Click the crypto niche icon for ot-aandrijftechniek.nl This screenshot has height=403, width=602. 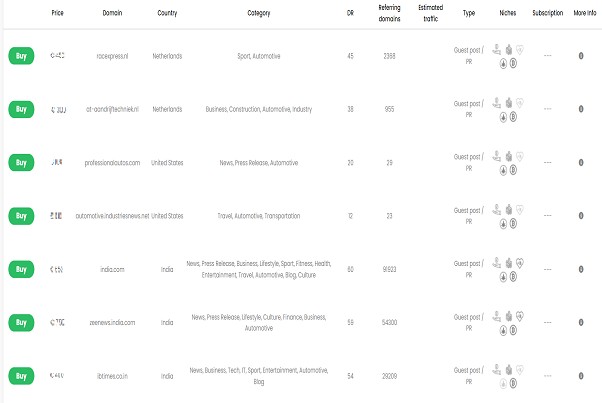coord(513,117)
